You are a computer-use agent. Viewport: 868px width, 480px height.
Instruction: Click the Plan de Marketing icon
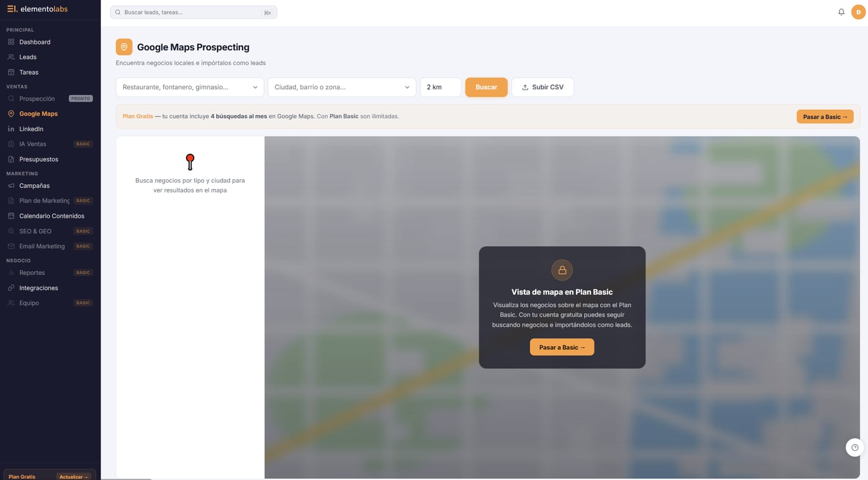coord(11,201)
